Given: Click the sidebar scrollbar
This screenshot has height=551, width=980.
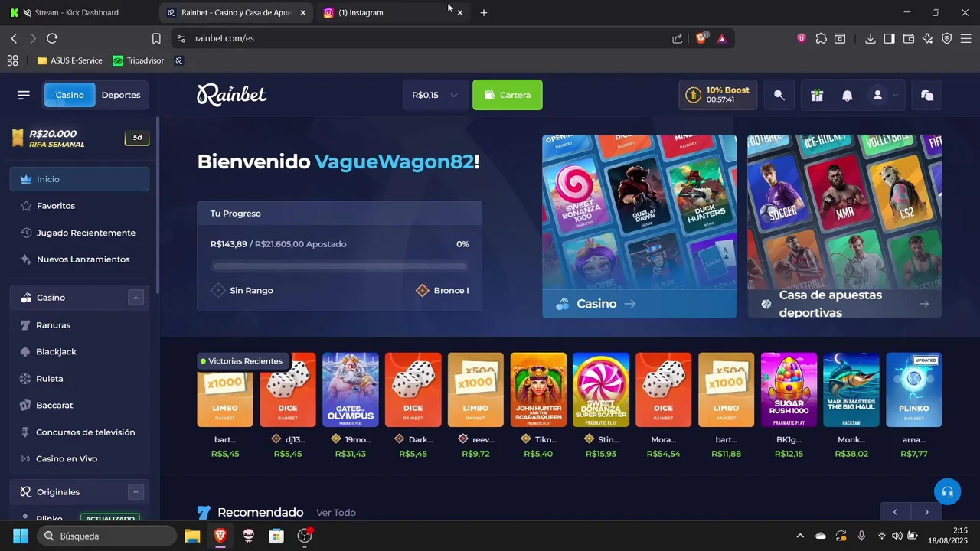Looking at the screenshot, I should pyautogui.click(x=158, y=207).
